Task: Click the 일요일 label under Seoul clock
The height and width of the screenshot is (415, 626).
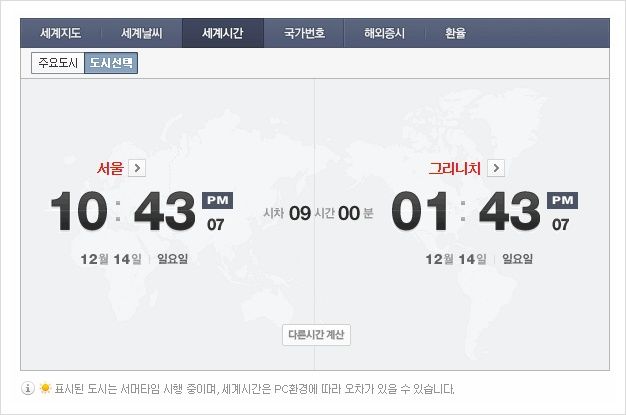Action: 172,259
